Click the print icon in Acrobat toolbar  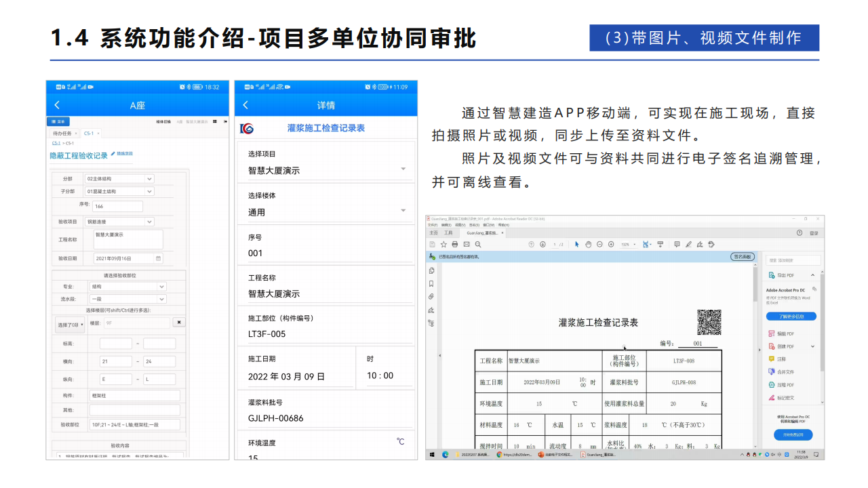tap(455, 244)
